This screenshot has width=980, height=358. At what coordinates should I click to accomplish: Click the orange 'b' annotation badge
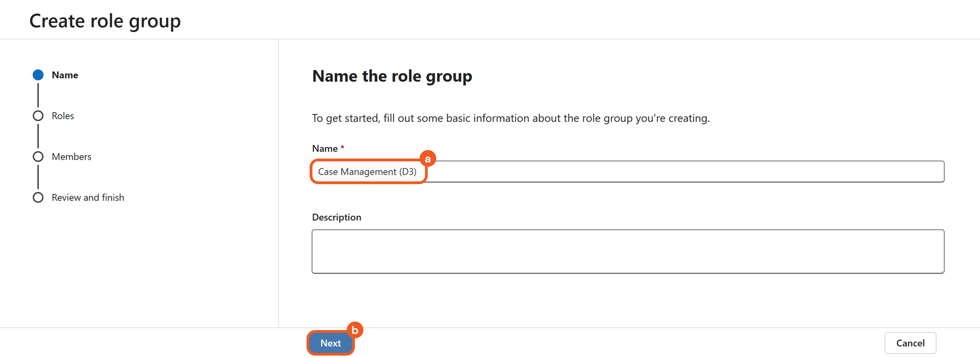[x=355, y=330]
